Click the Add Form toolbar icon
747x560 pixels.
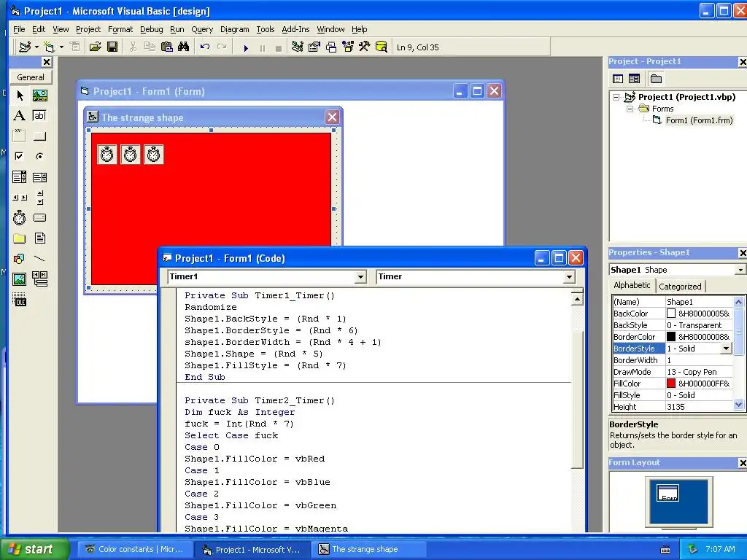coord(49,47)
